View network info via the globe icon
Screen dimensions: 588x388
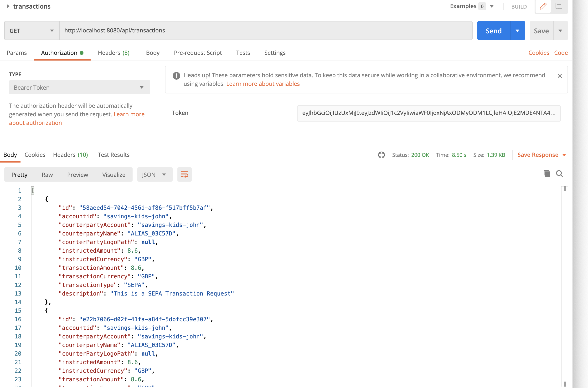tap(381, 155)
